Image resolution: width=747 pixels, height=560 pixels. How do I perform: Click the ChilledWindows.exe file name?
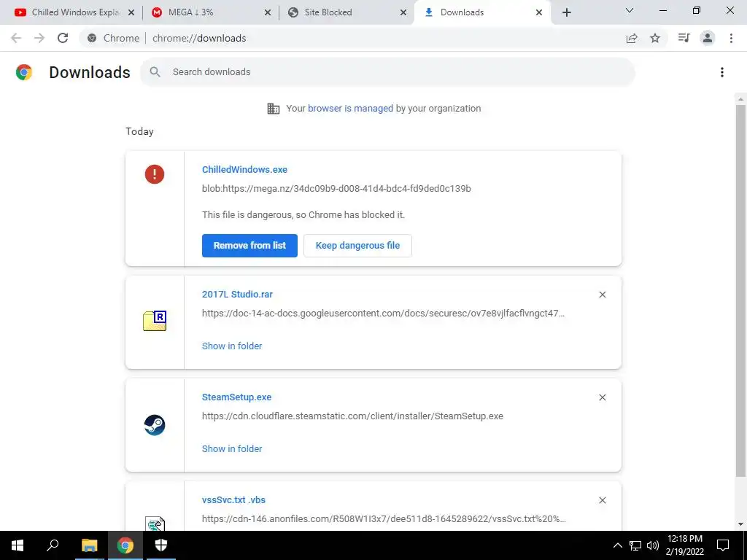click(x=244, y=169)
